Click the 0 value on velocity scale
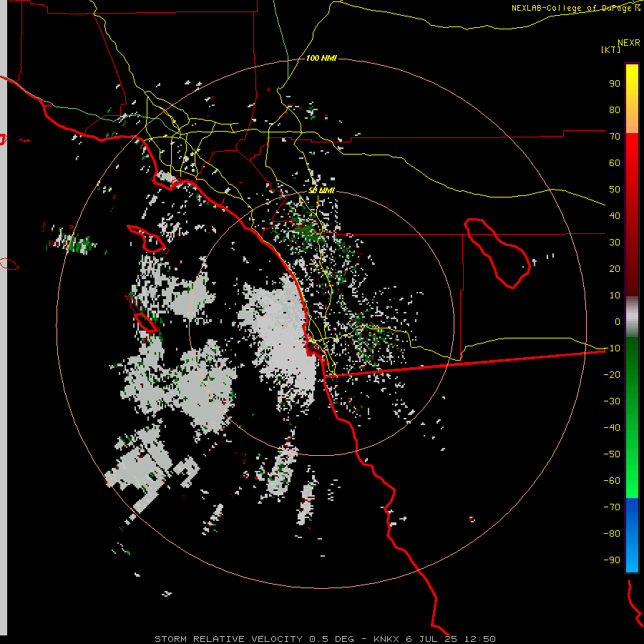 click(x=618, y=321)
